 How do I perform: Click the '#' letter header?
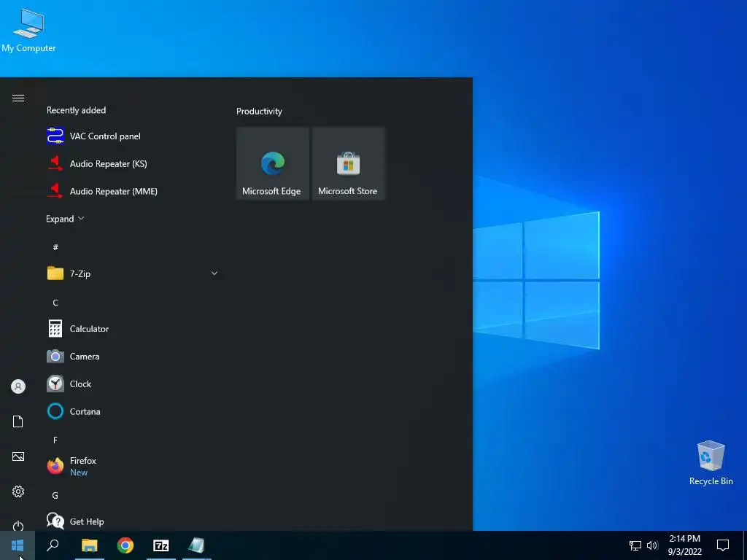pos(55,247)
